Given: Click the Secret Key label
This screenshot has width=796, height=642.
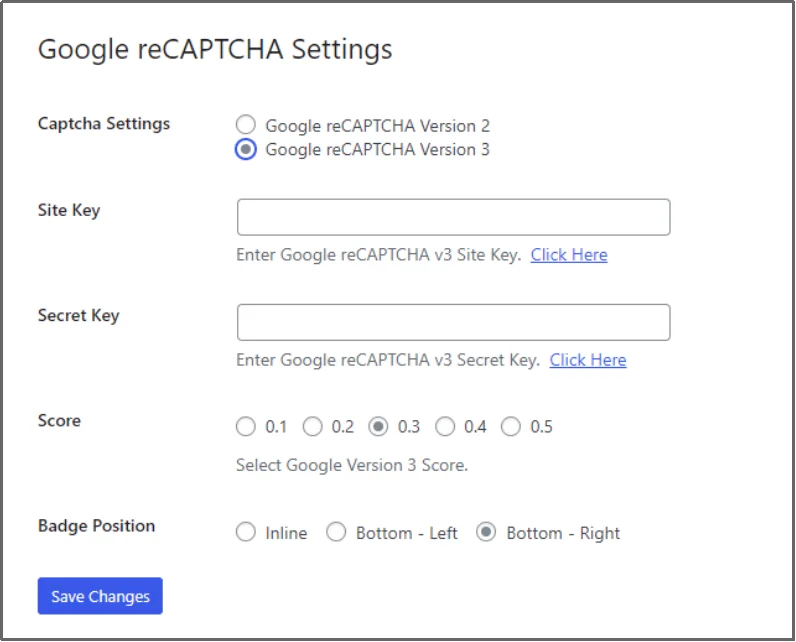Looking at the screenshot, I should (79, 315).
